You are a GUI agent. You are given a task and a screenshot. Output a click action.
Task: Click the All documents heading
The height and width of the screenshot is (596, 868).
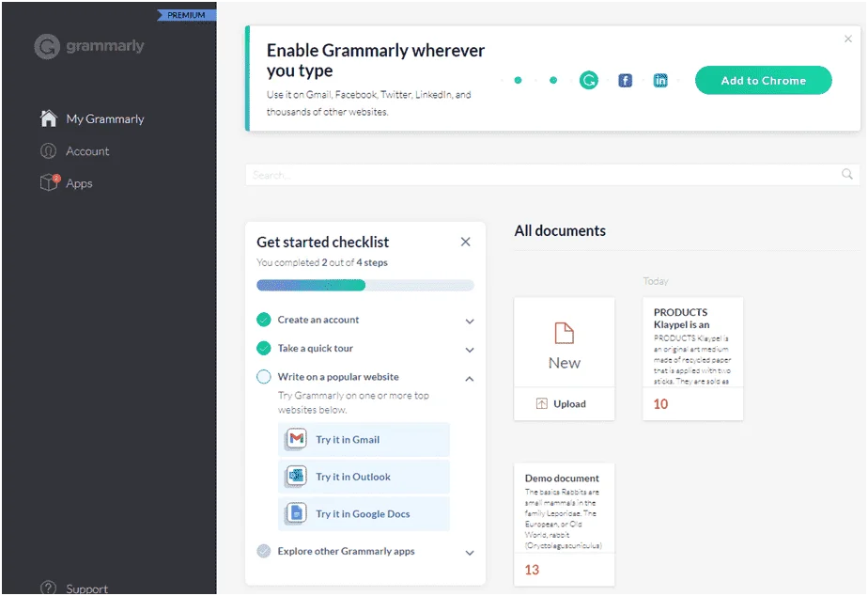(x=560, y=230)
